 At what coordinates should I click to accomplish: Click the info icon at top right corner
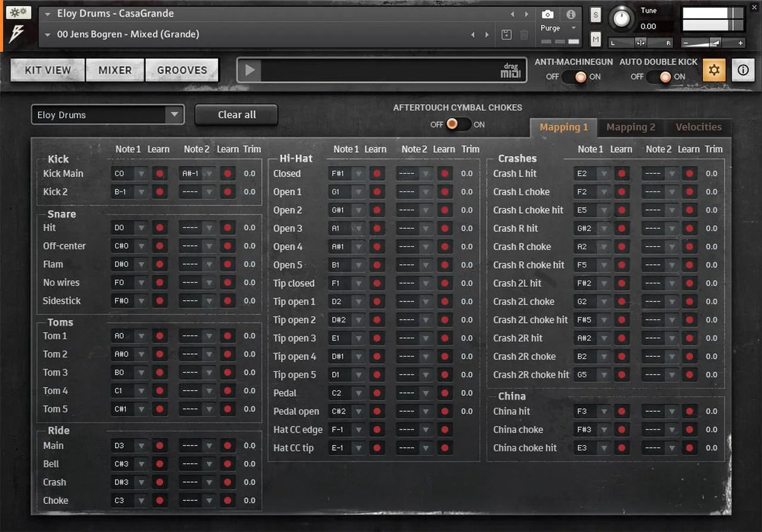pyautogui.click(x=743, y=70)
